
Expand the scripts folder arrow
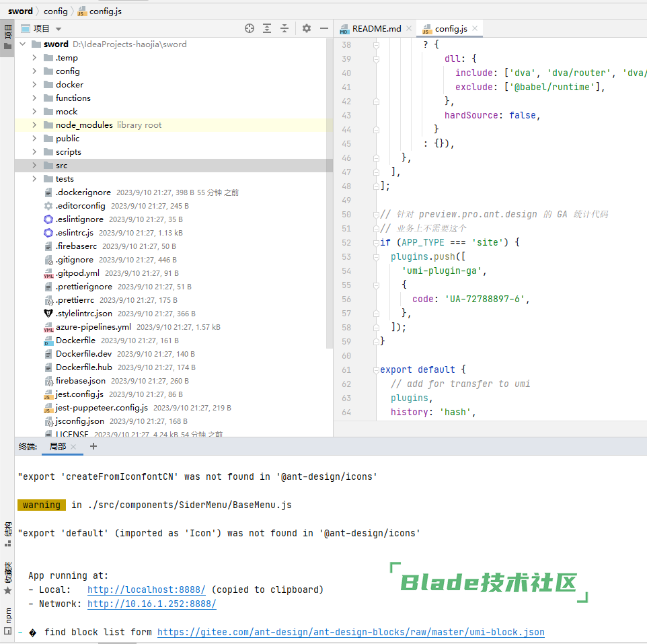(35, 152)
